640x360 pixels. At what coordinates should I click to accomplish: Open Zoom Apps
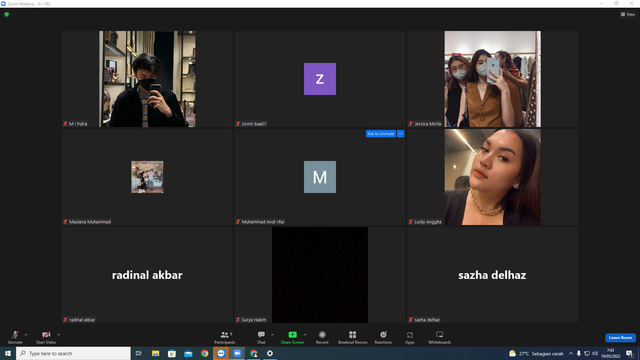(410, 337)
